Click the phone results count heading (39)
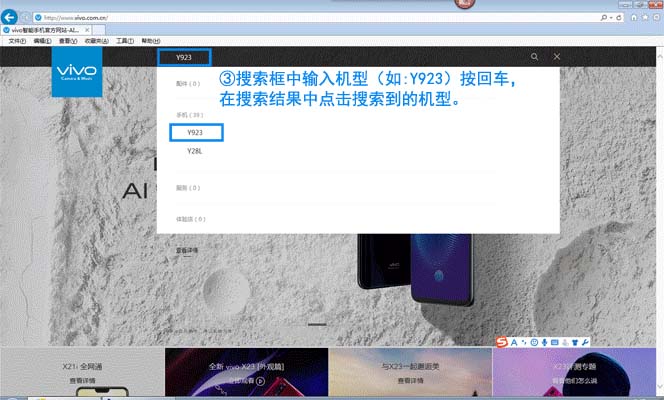 tap(190, 115)
